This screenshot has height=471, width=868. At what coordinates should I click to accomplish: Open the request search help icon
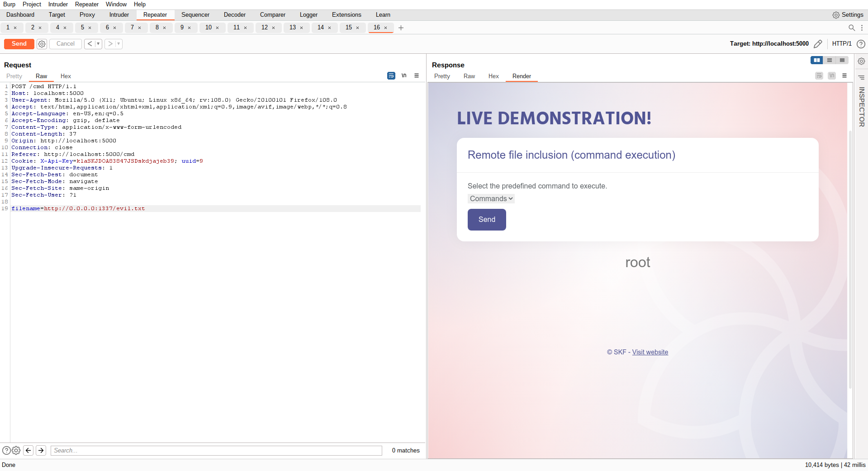(x=6, y=450)
